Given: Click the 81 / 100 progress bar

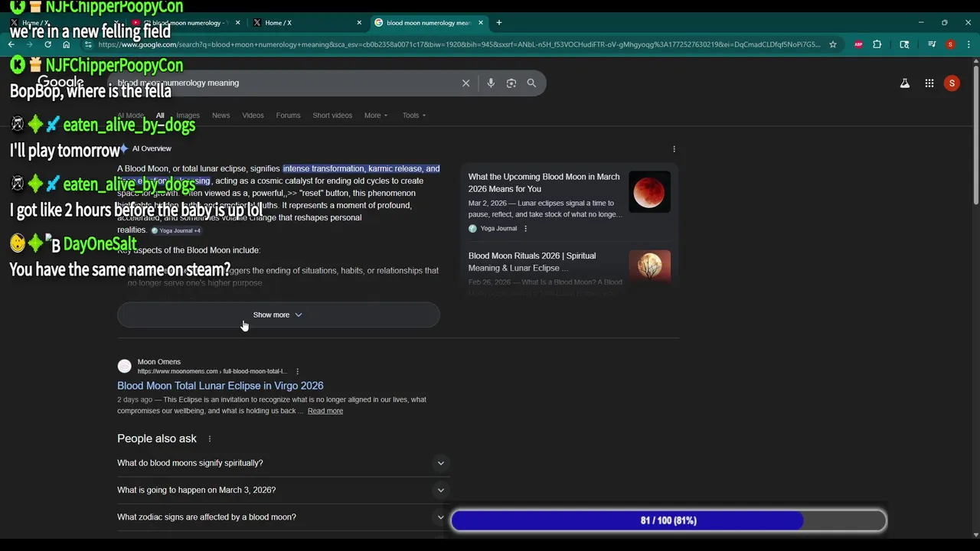Looking at the screenshot, I should tap(668, 520).
